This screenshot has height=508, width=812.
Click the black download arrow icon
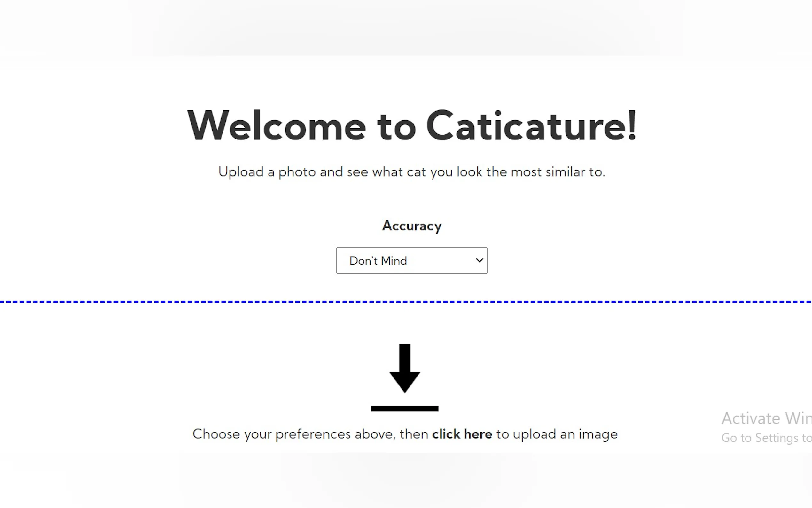click(404, 369)
